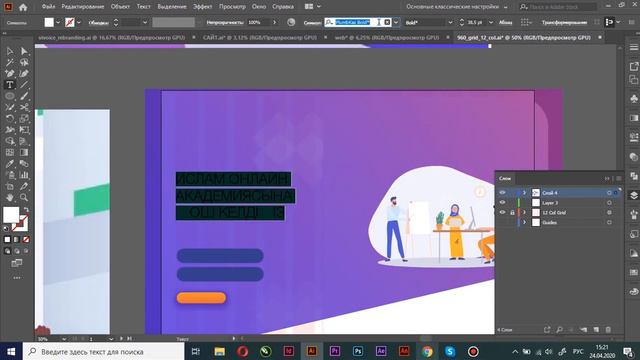Toggle the lock on 12 Col Grid layer
The height and width of the screenshot is (360, 640).
coord(512,213)
